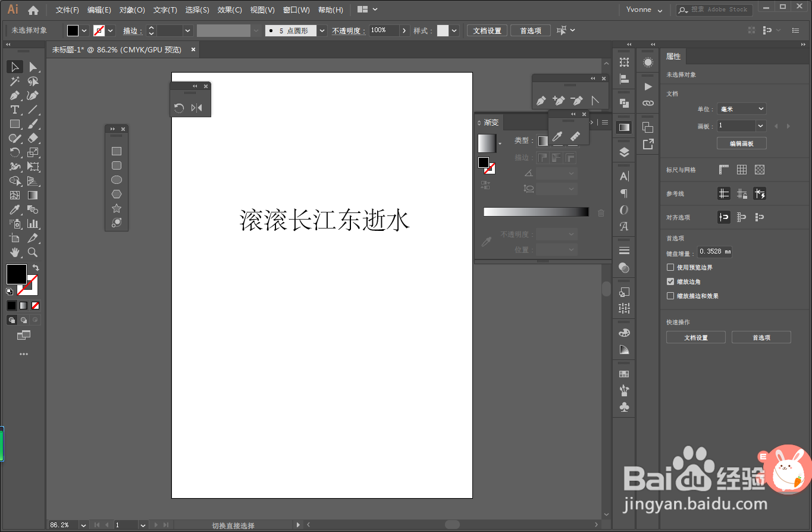Click the black fill color swatch in toolbar
Viewport: 812px width, 532px height.
16,274
